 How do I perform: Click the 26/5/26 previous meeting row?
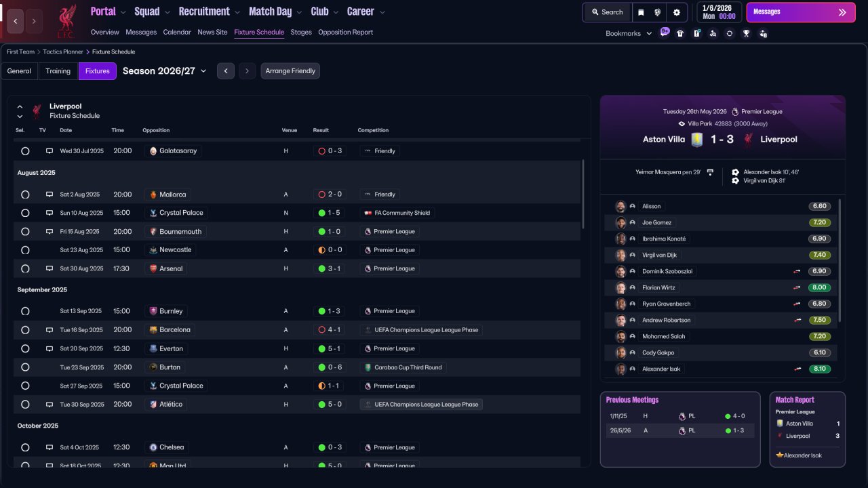tap(680, 431)
